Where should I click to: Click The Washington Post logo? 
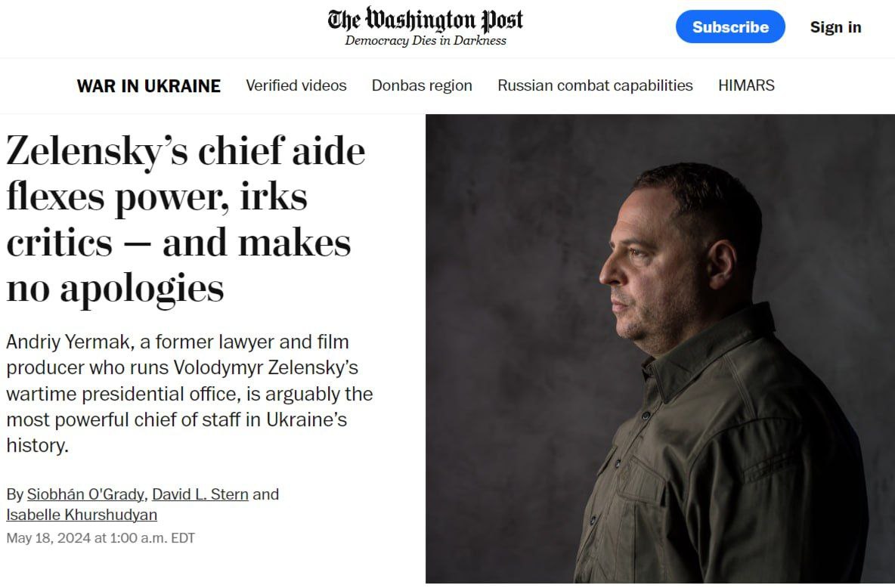click(x=426, y=20)
